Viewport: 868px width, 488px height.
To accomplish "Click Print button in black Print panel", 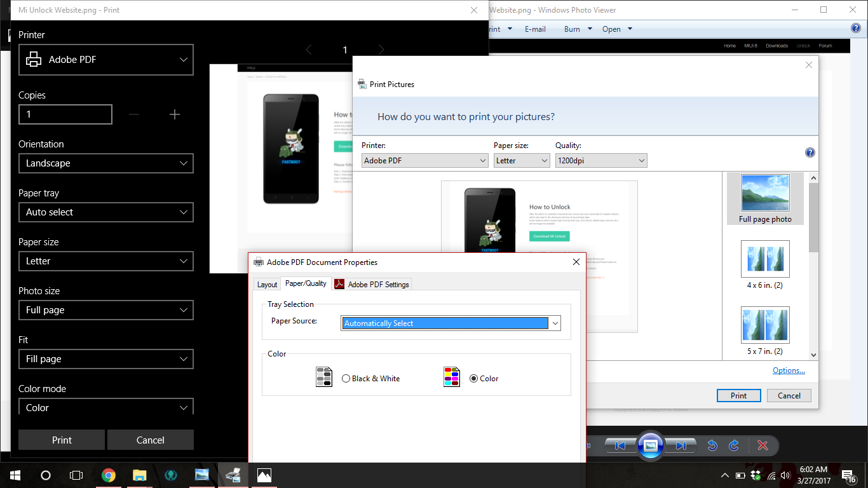I will tap(62, 440).
